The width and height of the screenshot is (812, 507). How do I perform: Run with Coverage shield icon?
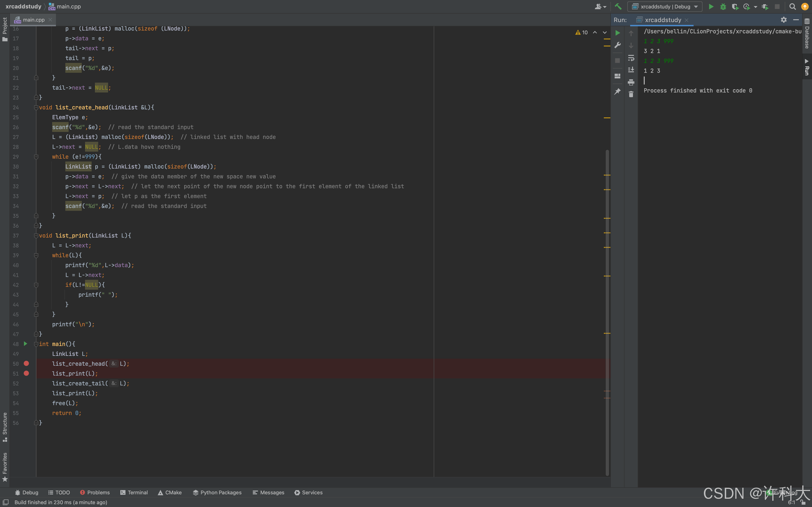(735, 6)
